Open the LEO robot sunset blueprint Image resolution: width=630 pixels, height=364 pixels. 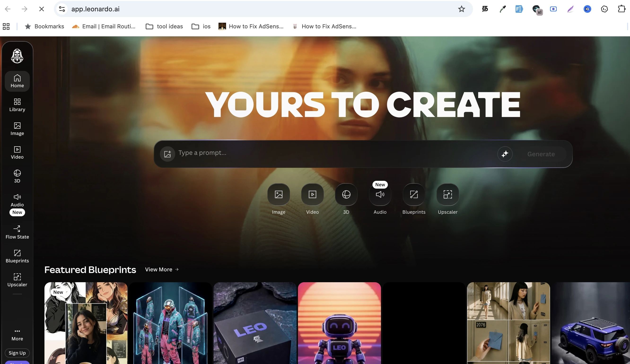340,323
